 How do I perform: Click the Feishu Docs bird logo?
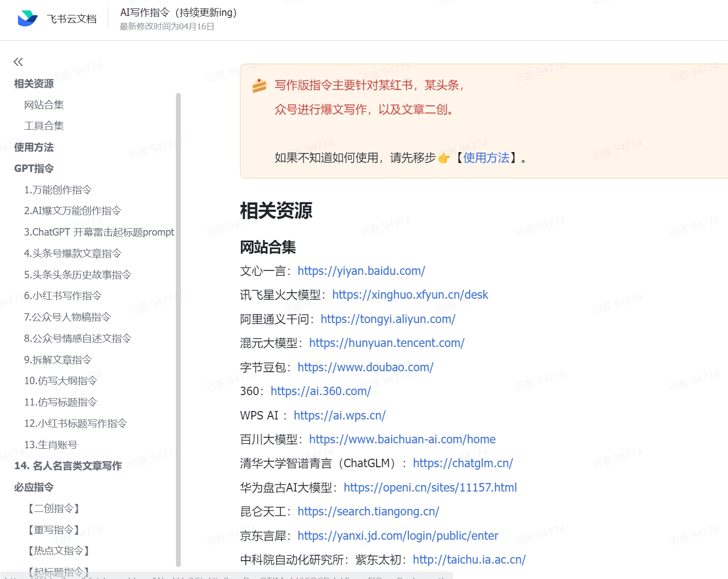coord(27,19)
